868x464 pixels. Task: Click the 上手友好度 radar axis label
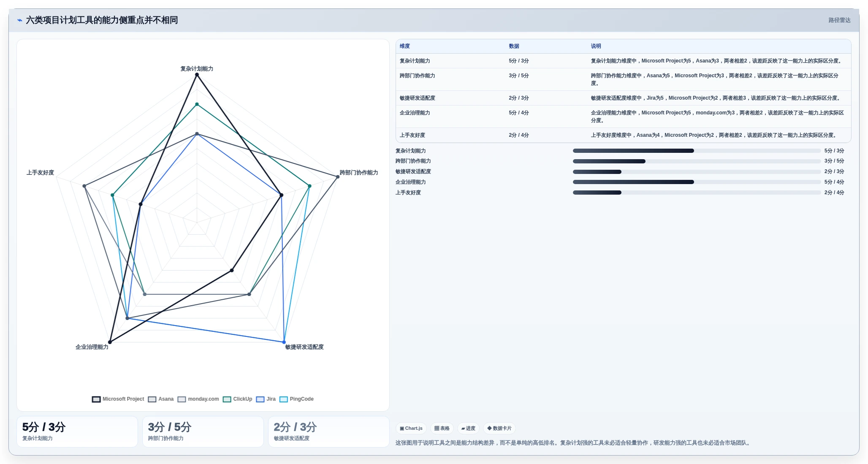pos(40,172)
